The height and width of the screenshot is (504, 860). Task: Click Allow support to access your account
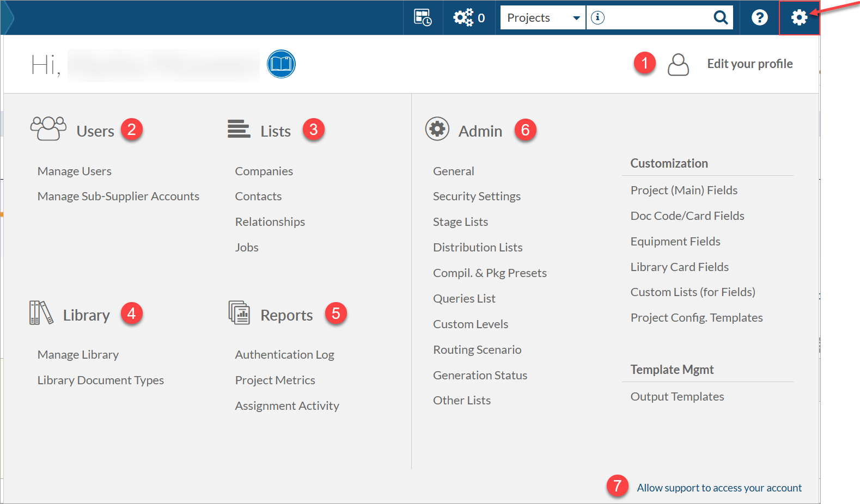click(x=719, y=488)
